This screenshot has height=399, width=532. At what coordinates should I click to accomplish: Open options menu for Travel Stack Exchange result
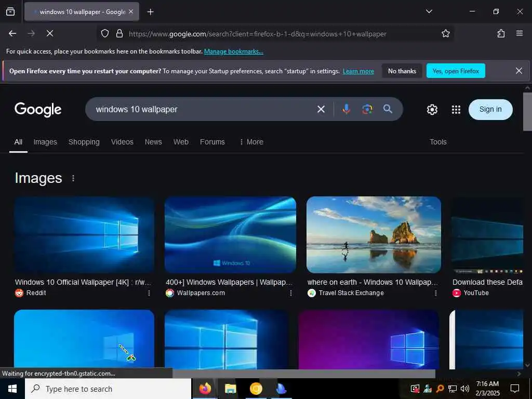436,293
